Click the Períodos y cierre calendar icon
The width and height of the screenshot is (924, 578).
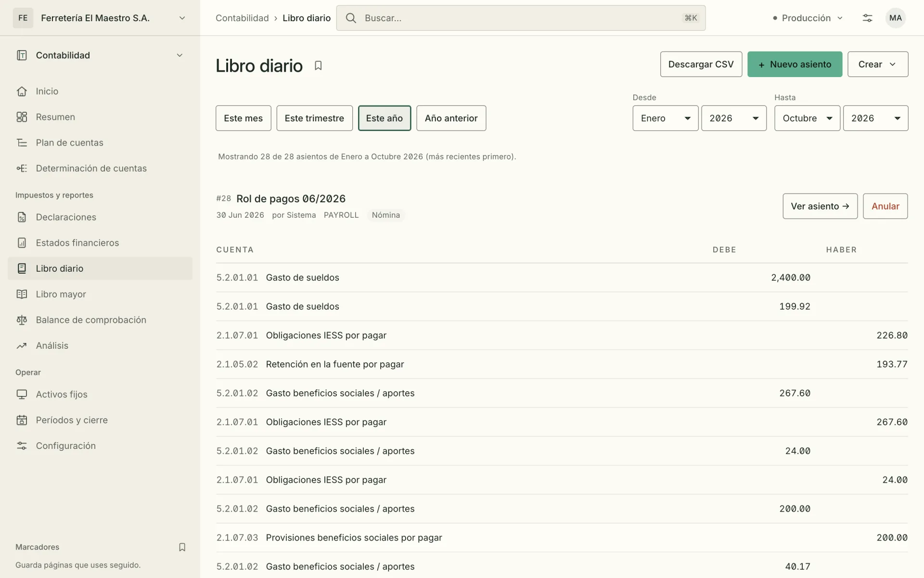(x=22, y=420)
